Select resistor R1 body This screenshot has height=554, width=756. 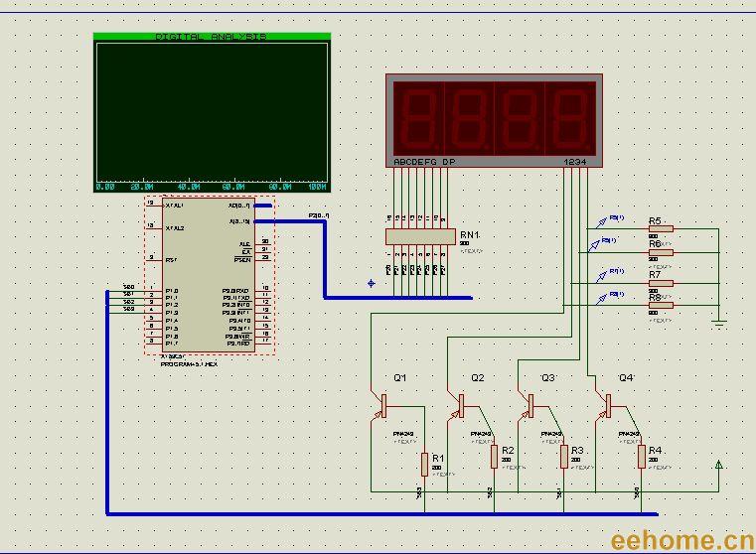424,465
